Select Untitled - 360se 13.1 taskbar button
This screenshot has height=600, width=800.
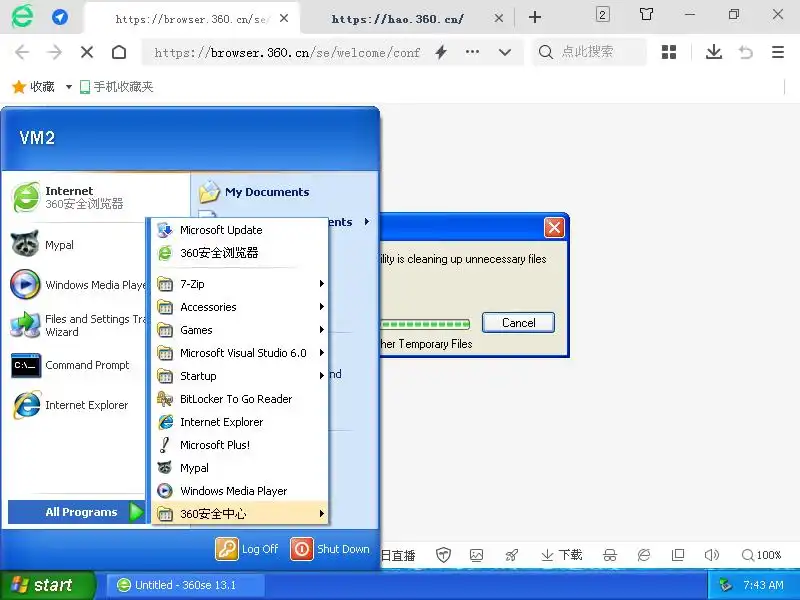(185, 585)
